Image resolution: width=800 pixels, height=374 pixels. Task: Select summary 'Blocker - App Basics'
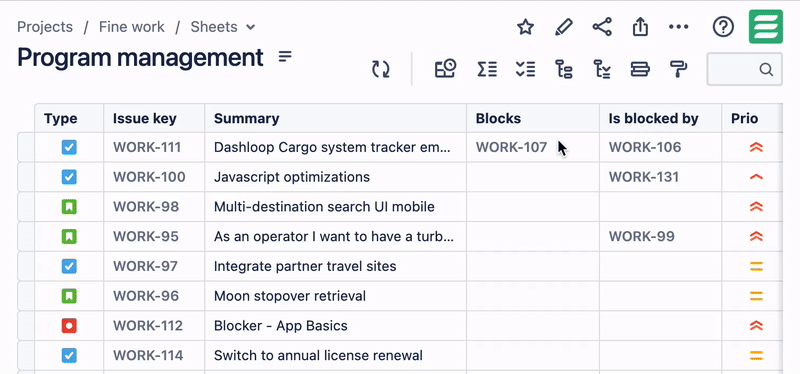(x=281, y=325)
